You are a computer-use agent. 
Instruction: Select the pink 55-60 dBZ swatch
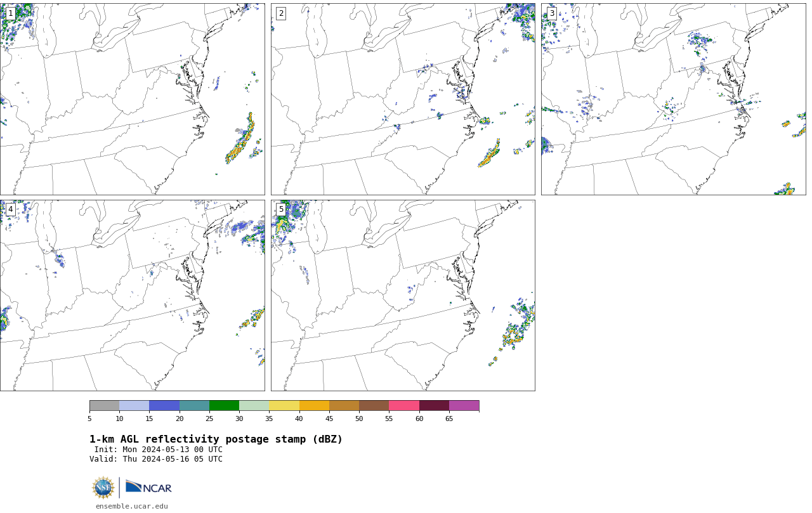click(404, 406)
